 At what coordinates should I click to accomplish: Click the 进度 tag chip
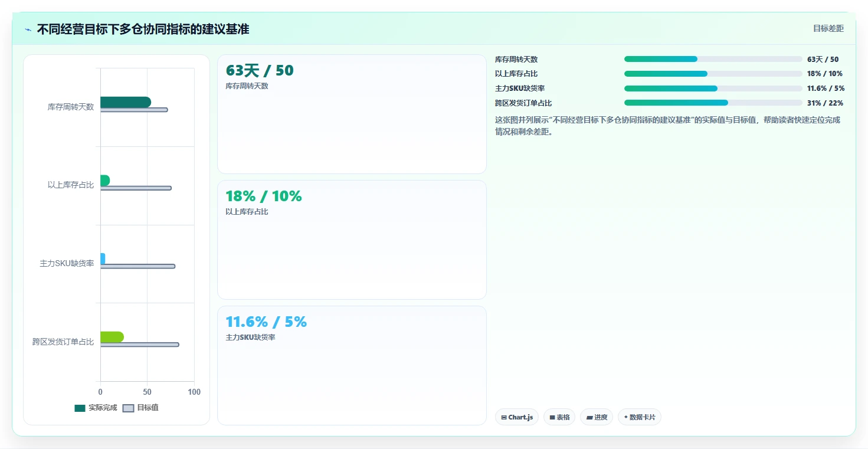pyautogui.click(x=597, y=417)
